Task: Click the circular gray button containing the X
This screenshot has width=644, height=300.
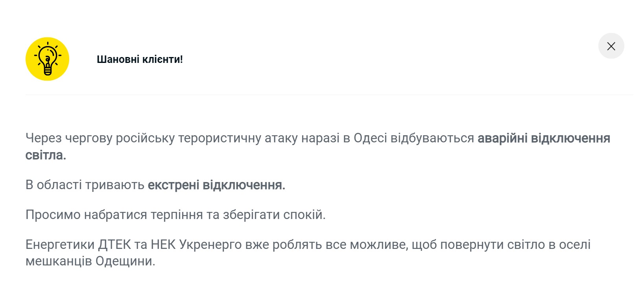Action: [x=611, y=46]
